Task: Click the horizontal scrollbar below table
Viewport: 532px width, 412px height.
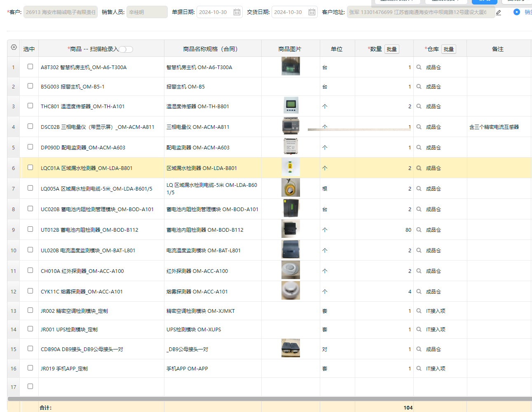Action: tap(270, 399)
